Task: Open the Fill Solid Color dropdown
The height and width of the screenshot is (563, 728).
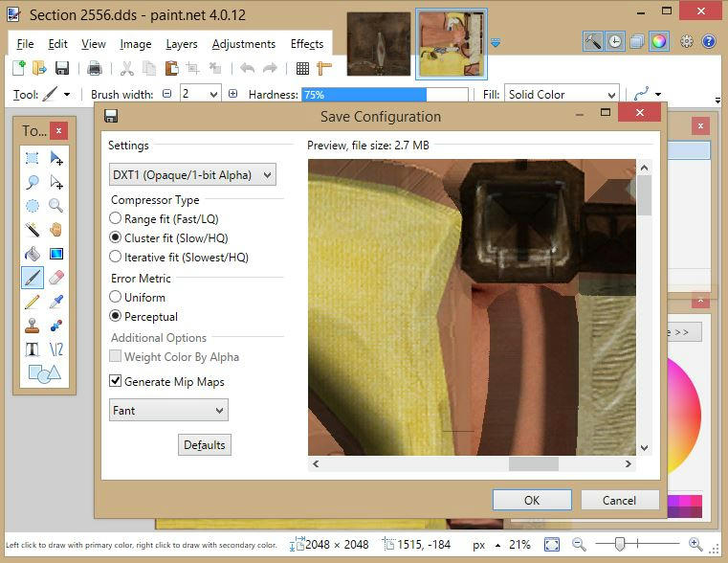Action: tap(562, 95)
